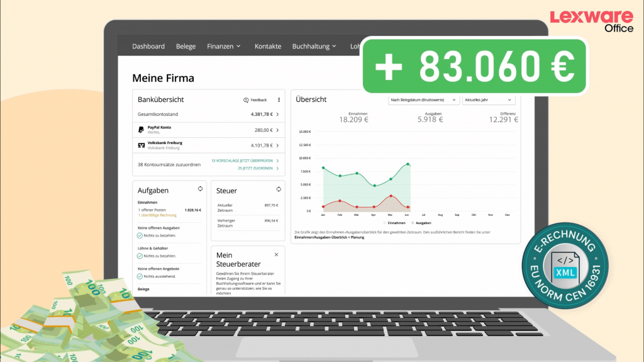
Task: Click the Volksbank Freiburg logo icon
Action: (x=142, y=145)
